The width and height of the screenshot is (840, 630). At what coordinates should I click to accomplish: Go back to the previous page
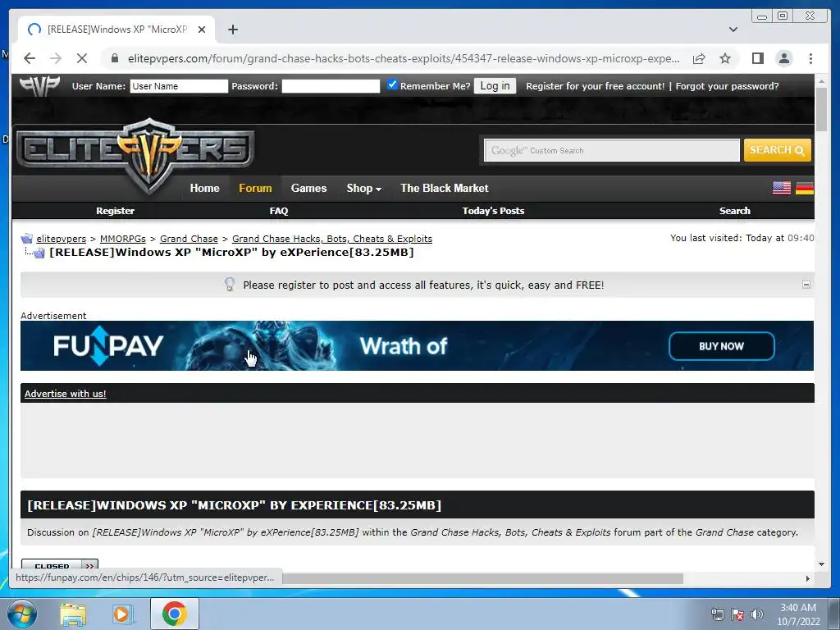click(30, 58)
